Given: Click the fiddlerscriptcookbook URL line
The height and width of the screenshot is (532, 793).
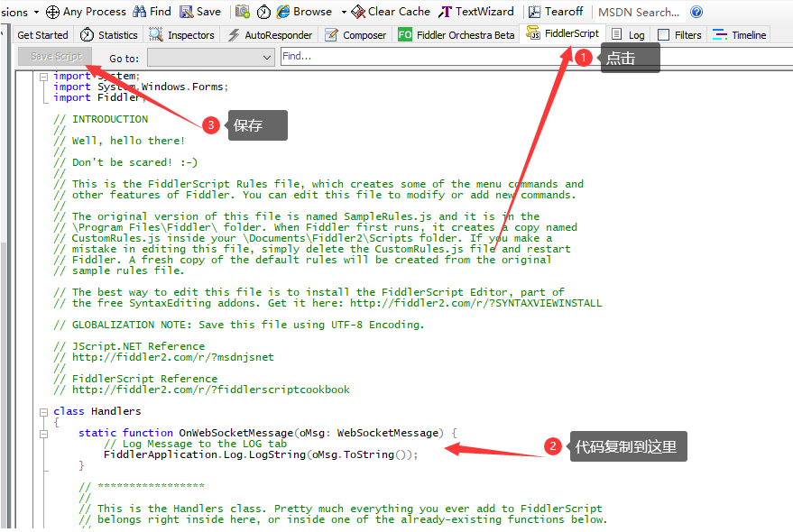Looking at the screenshot, I should (201, 390).
